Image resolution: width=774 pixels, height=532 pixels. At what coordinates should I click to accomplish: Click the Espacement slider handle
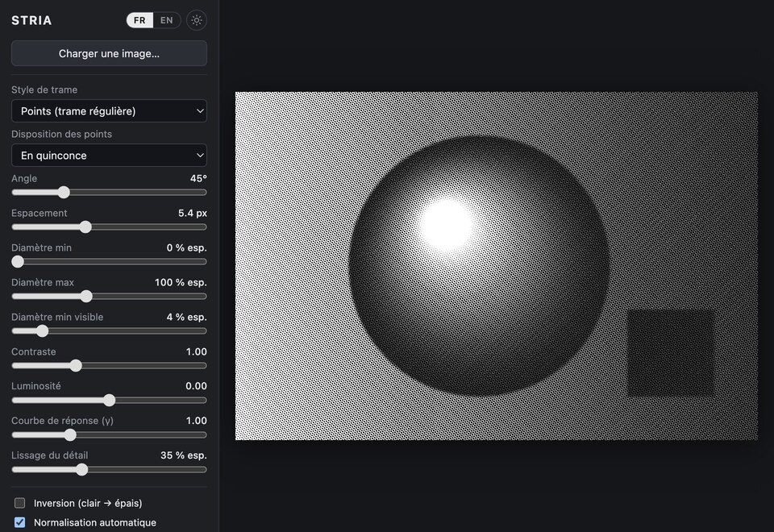(x=85, y=227)
